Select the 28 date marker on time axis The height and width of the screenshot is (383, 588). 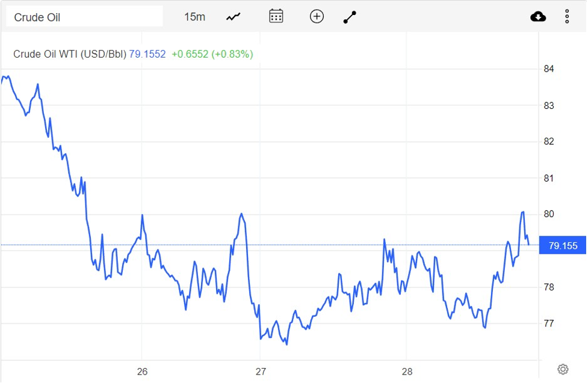coord(407,372)
